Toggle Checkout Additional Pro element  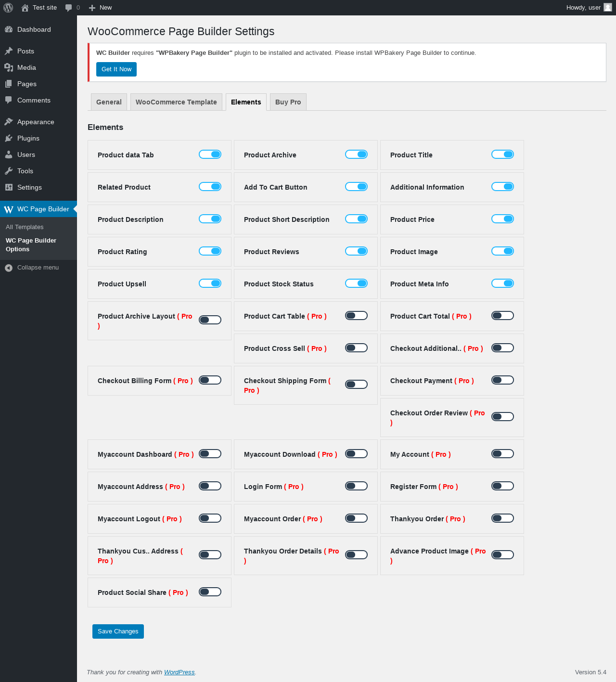click(503, 348)
